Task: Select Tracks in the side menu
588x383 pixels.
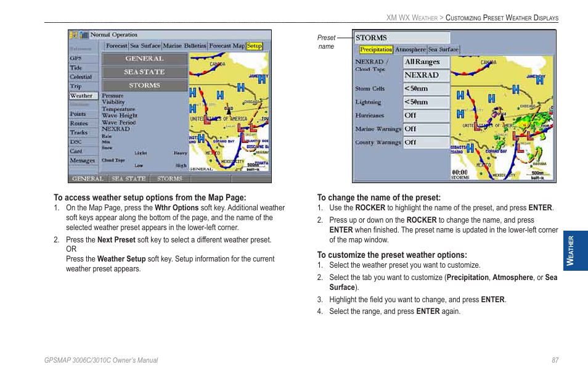Action: tap(83, 133)
